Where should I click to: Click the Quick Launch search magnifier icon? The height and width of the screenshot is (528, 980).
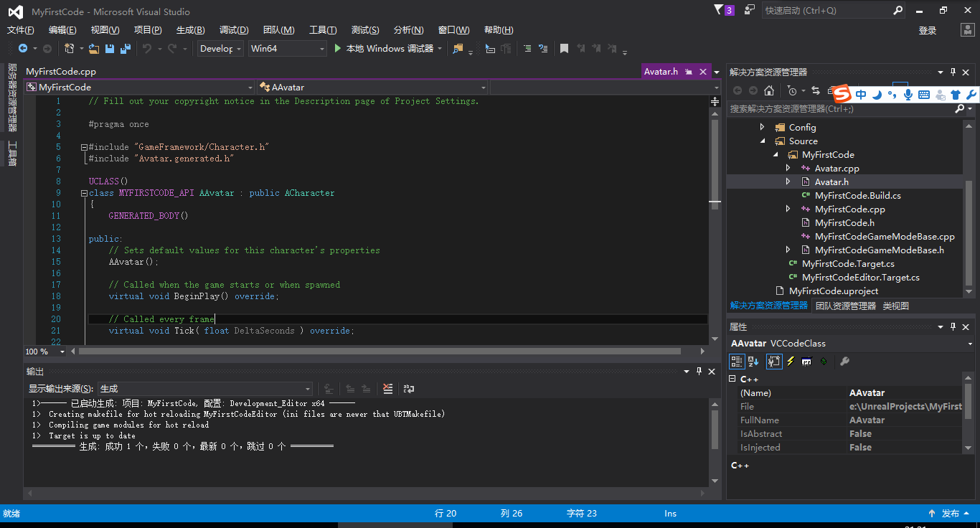coord(897,10)
